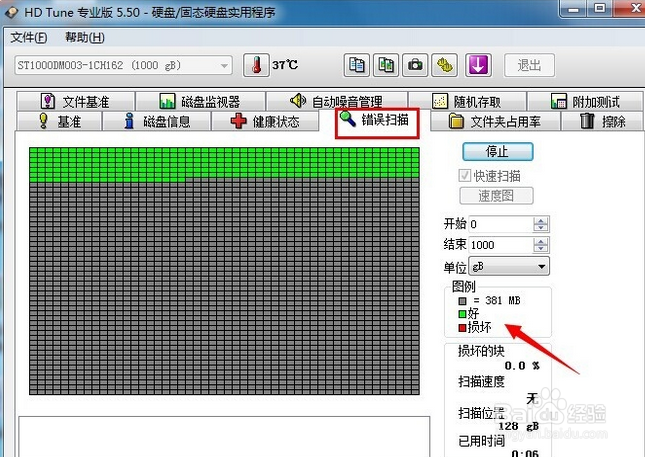Screen dimensions: 645x457
Task: Switch to the 自动噪音管理 tab
Action: [336, 101]
